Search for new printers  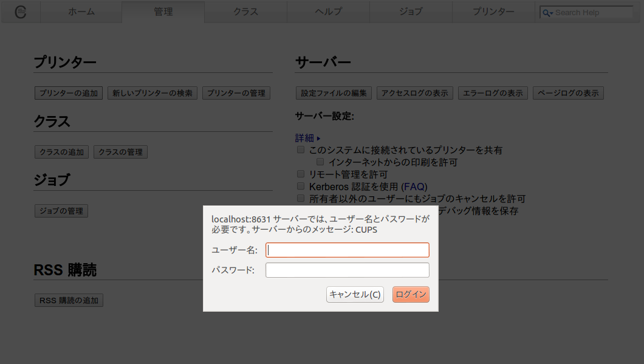pos(152,93)
